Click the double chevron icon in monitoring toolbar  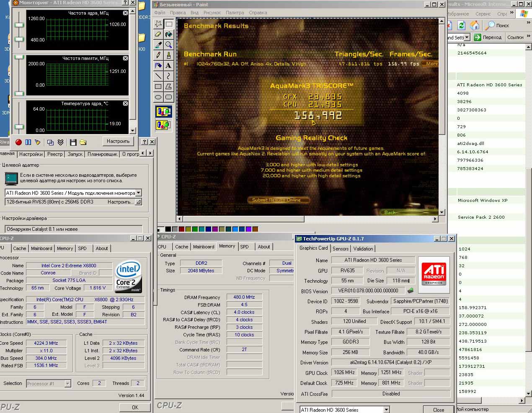coord(60,142)
